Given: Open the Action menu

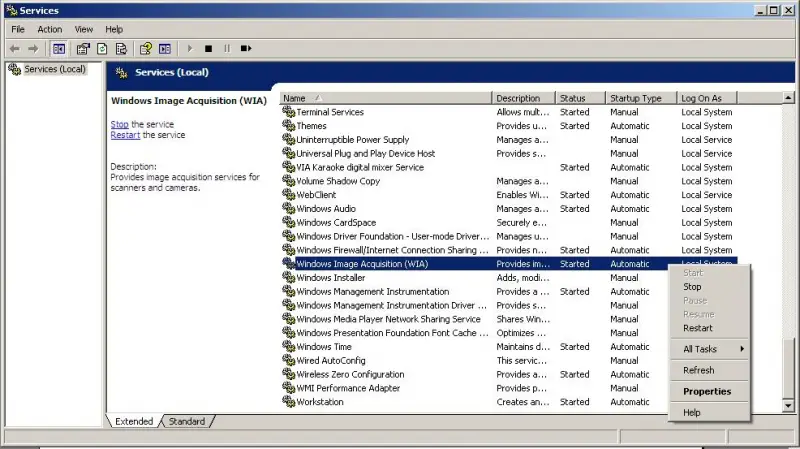Looking at the screenshot, I should (49, 29).
